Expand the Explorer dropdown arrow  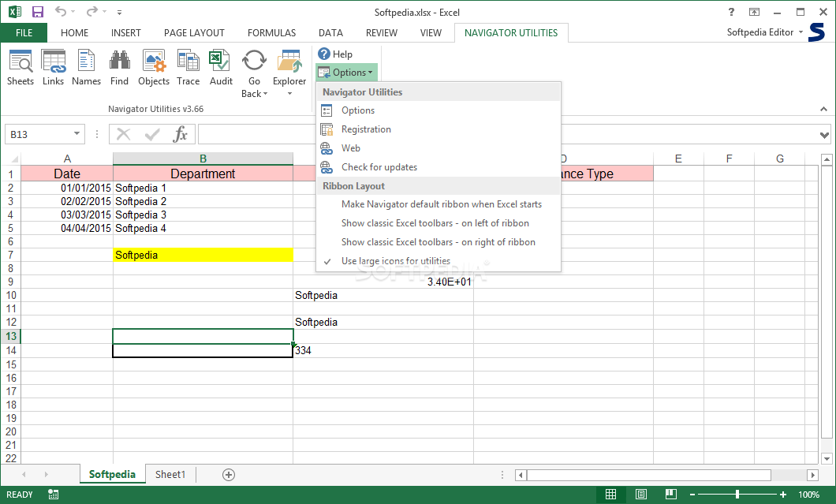pos(289,94)
